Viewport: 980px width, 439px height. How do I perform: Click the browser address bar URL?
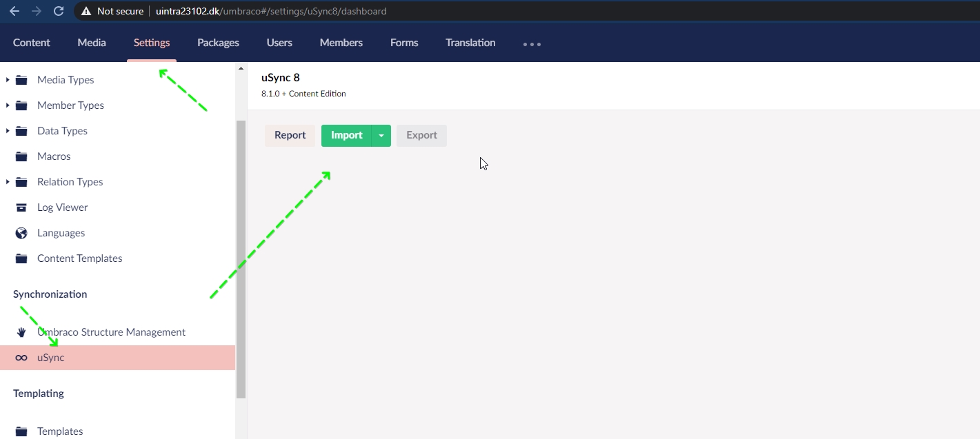[x=271, y=11]
